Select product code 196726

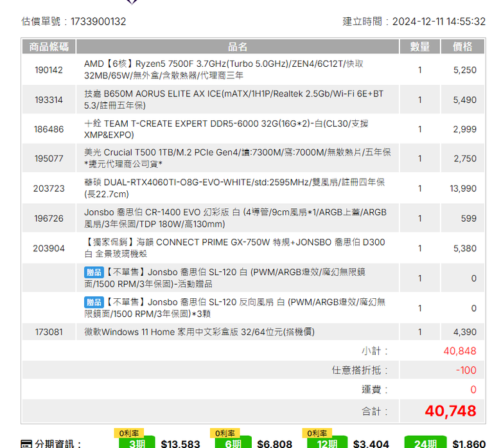pos(49,219)
